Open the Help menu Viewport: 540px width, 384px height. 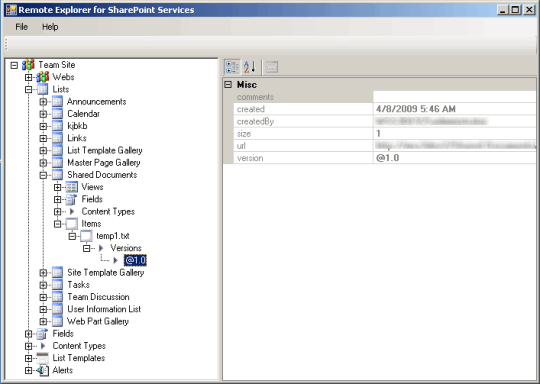[x=50, y=27]
